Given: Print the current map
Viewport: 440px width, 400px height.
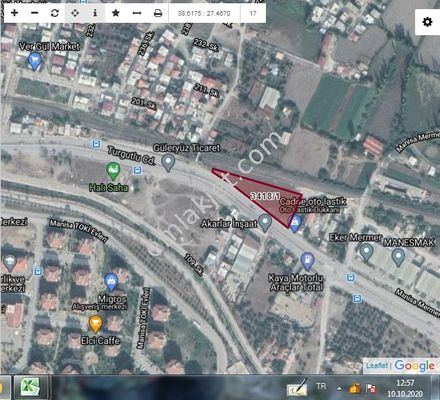Looking at the screenshot, I should coord(158,13).
